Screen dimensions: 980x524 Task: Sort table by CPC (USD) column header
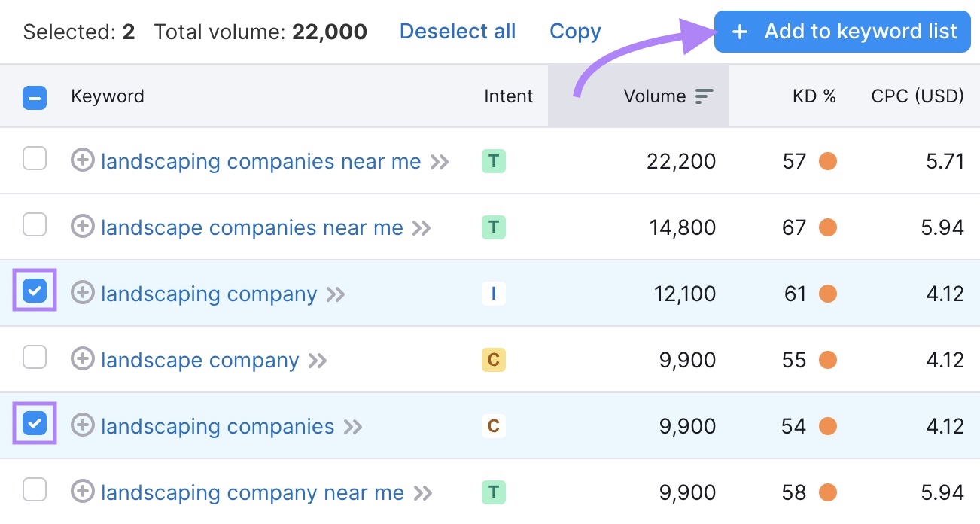click(x=917, y=96)
